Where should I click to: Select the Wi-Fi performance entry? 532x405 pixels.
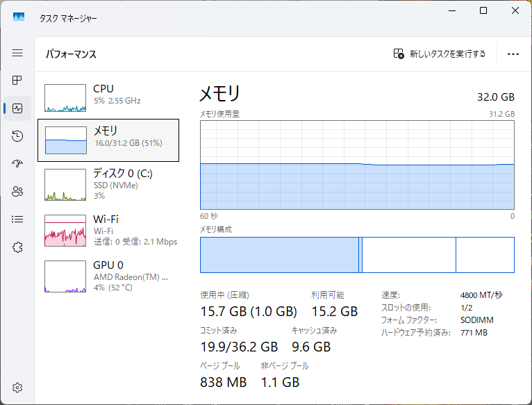(x=108, y=229)
